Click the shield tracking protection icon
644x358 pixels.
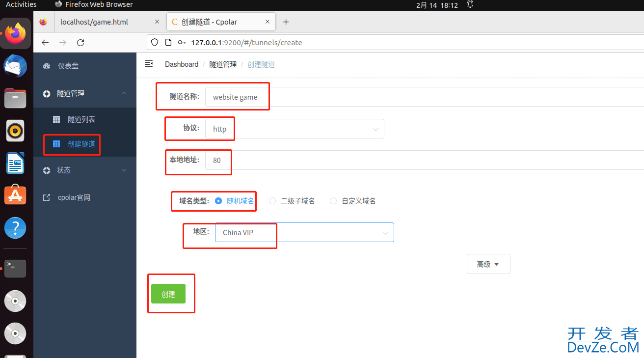(155, 43)
